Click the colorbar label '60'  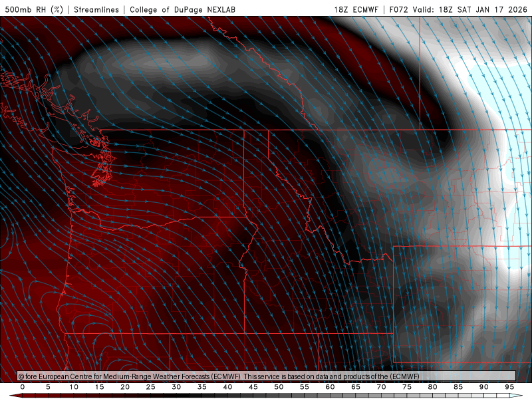coord(330,387)
